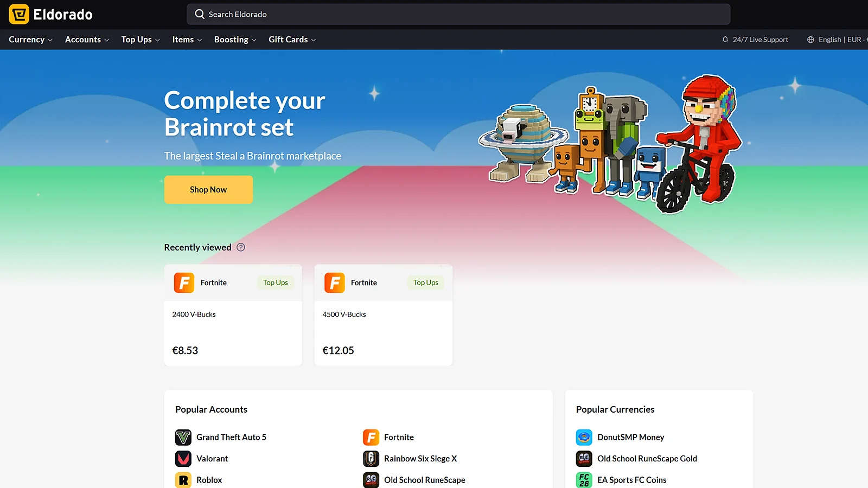Screen dimensions: 868x488
Task: Click the Eldorado logo icon
Action: point(19,14)
